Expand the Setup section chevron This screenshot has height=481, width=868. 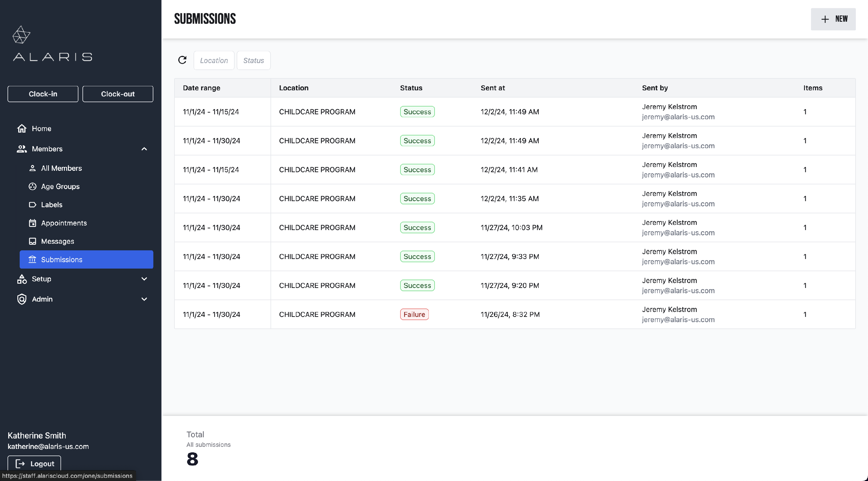pos(144,279)
